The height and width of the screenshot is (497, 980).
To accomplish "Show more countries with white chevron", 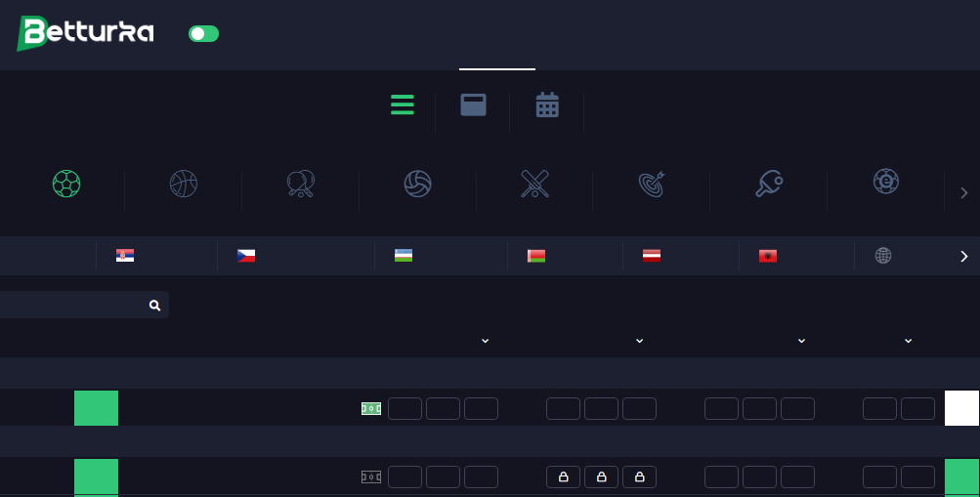I will click(963, 256).
